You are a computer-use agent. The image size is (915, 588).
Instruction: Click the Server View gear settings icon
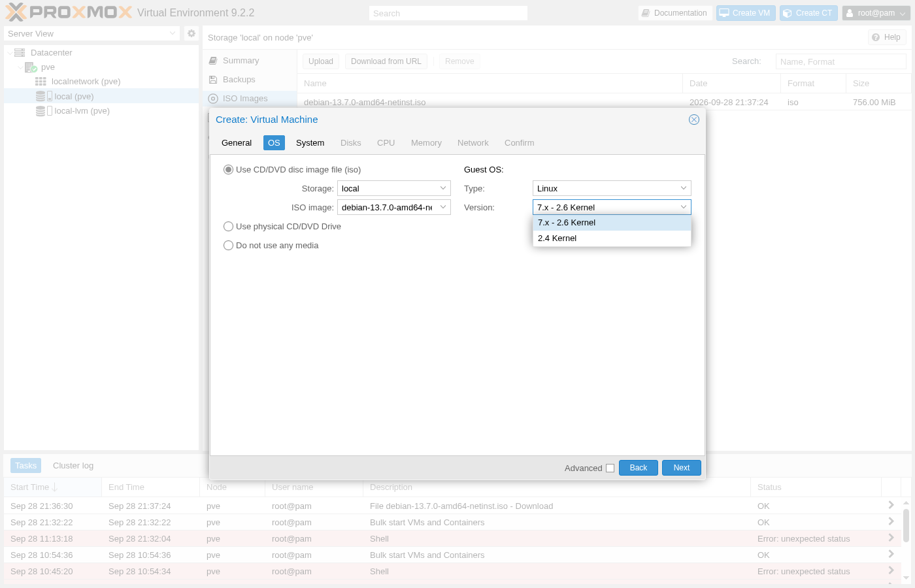[191, 33]
